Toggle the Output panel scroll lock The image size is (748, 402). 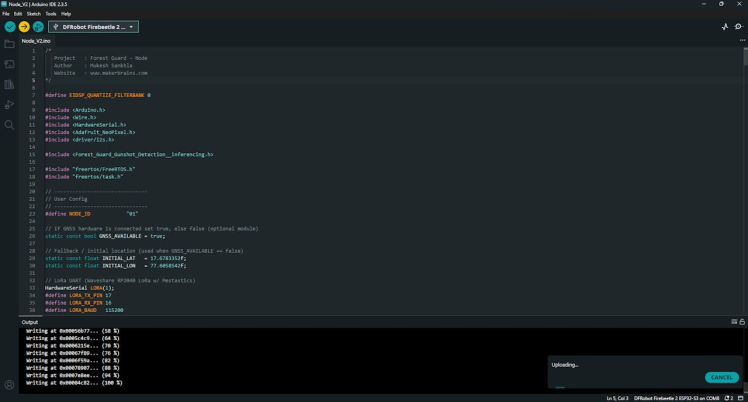742,322
